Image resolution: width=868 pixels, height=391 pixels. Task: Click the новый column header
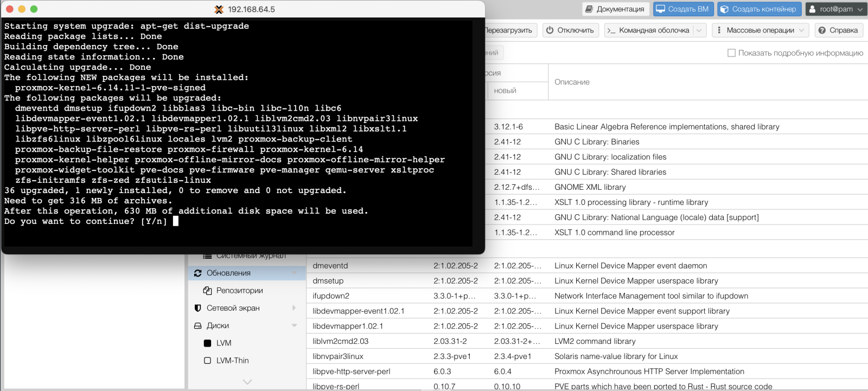[x=518, y=91]
